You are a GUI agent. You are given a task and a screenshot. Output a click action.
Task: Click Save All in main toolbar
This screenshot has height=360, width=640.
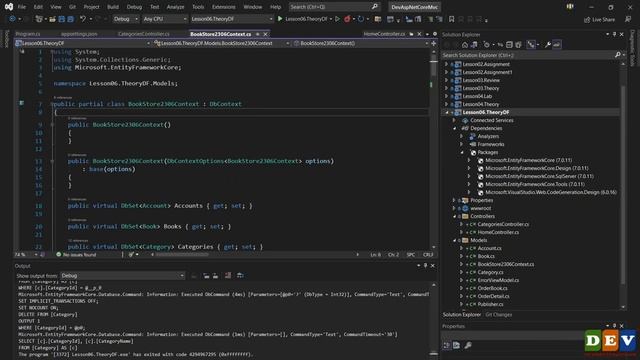click(70, 19)
